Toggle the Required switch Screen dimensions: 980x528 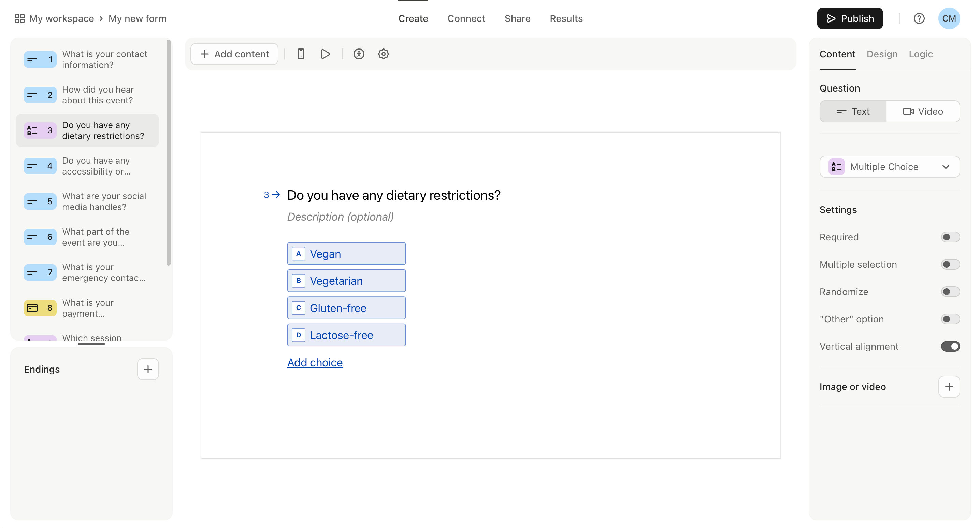[x=950, y=237]
